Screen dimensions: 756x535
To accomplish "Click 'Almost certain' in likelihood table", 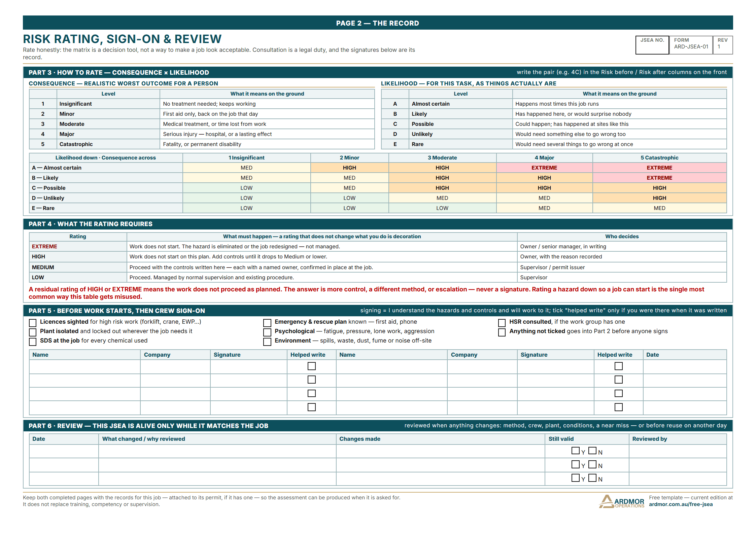I will click(x=431, y=104).
